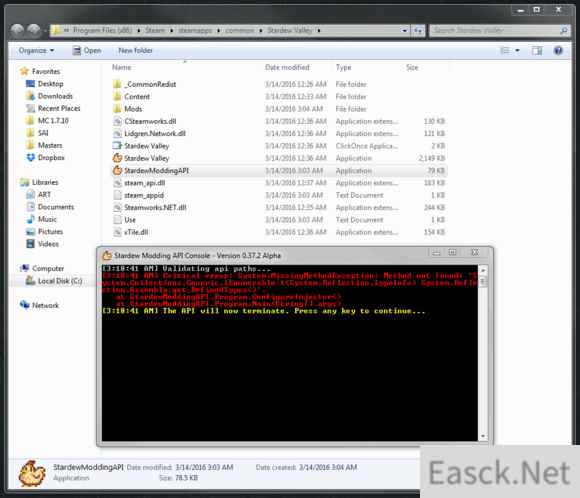
Task: Click the Forward navigation arrow
Action: 34,30
